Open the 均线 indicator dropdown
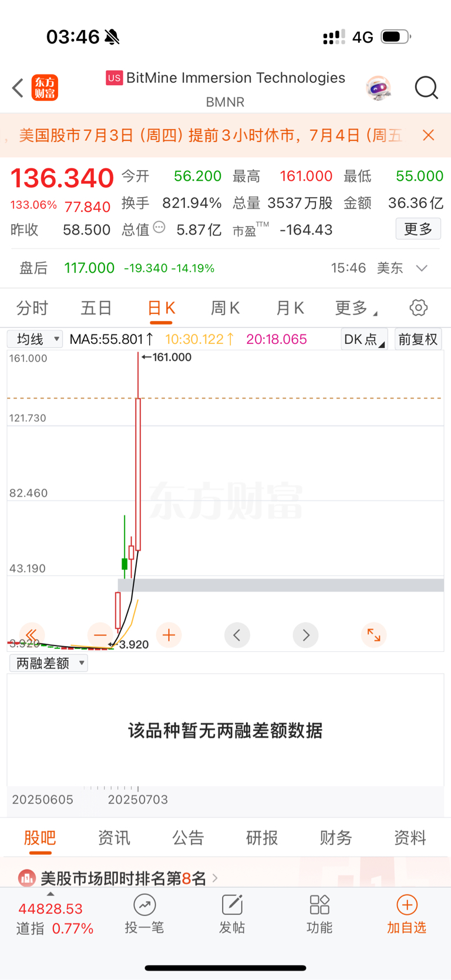This screenshot has width=451, height=980. tap(35, 339)
